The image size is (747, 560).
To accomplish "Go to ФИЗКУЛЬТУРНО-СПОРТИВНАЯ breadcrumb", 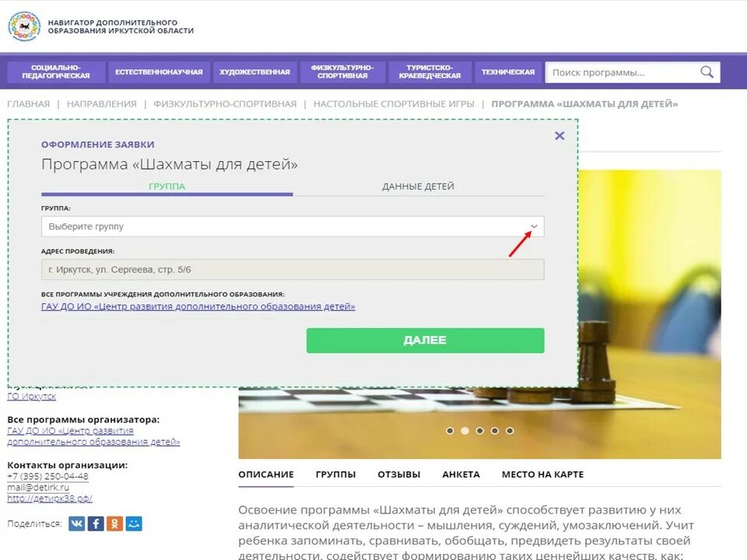I will pos(225,103).
